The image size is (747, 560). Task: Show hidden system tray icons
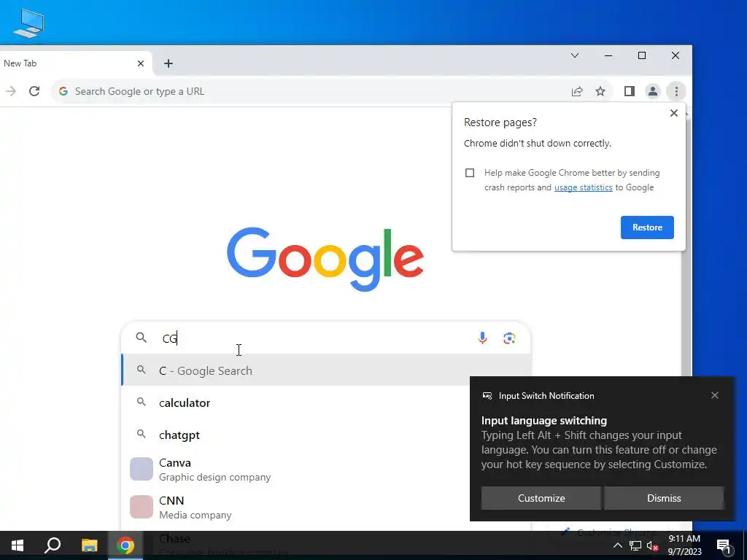point(617,545)
